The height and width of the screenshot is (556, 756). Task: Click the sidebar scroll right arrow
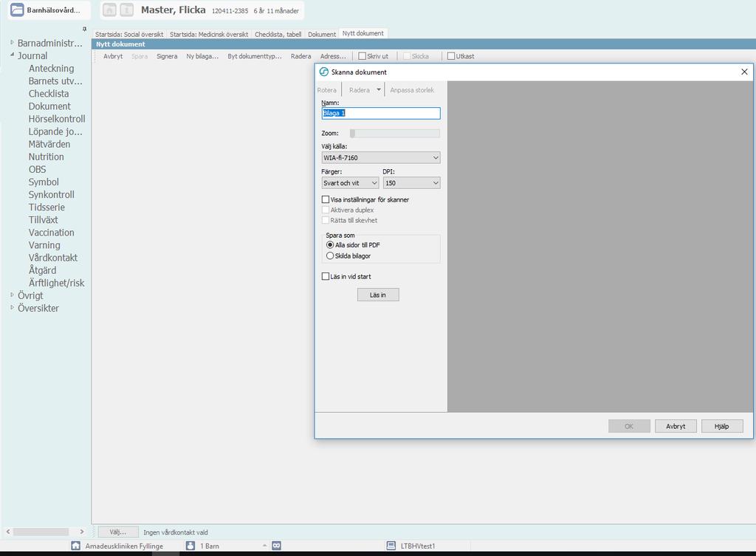click(x=82, y=532)
